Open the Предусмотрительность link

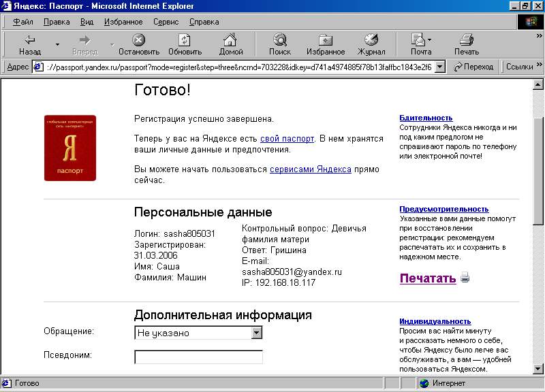tap(444, 209)
